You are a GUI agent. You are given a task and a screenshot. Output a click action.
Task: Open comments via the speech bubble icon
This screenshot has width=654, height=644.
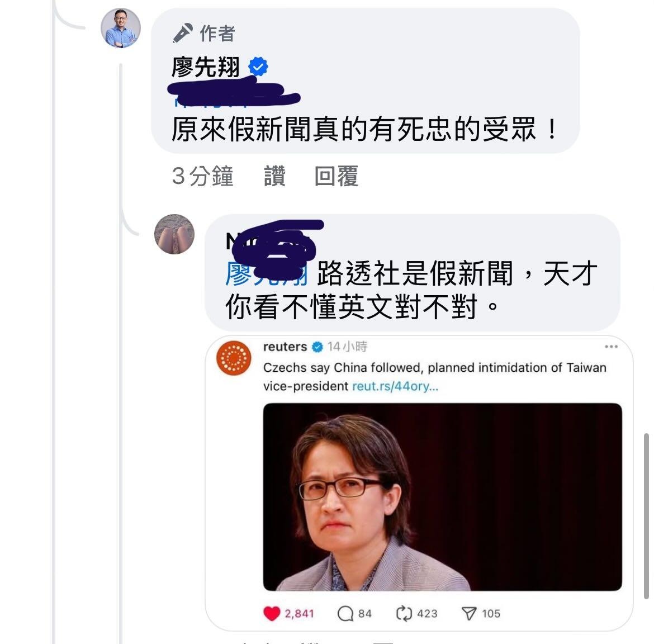pyautogui.click(x=345, y=614)
